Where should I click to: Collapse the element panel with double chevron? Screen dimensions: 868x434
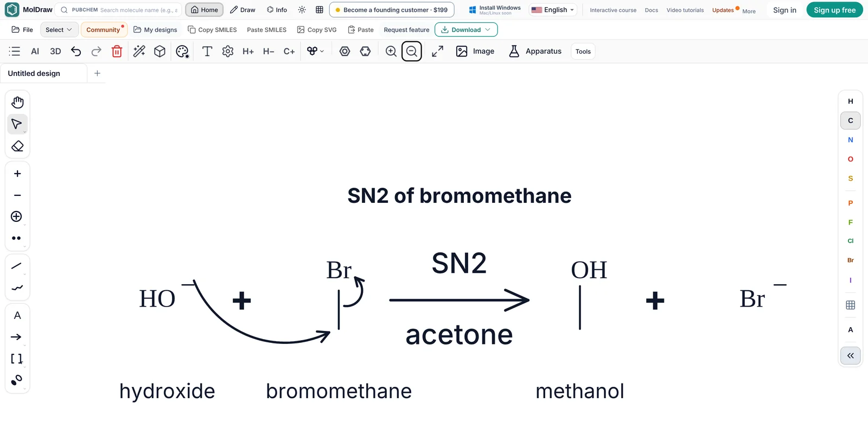pos(851,356)
